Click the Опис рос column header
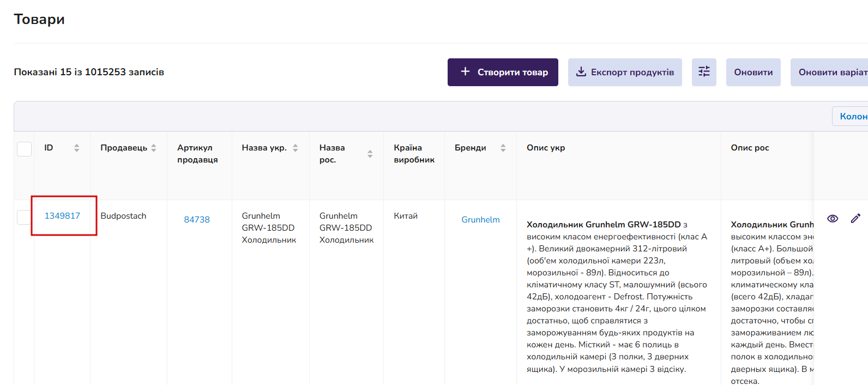868x385 pixels. [750, 148]
